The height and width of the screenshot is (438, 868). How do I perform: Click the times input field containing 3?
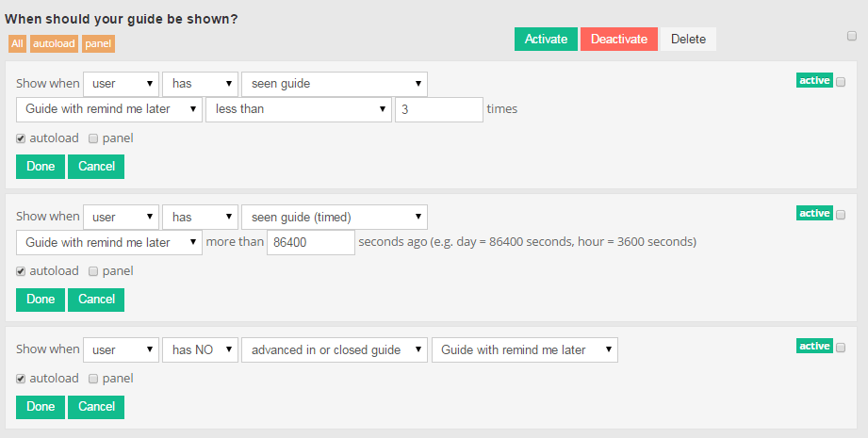[438, 109]
